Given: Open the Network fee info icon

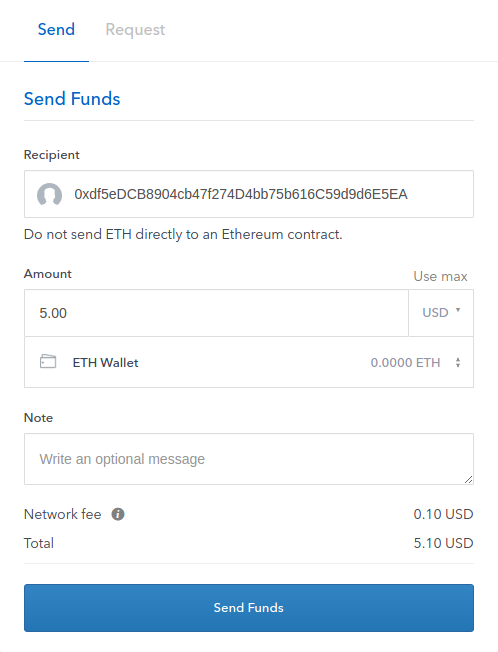Looking at the screenshot, I should pos(118,514).
